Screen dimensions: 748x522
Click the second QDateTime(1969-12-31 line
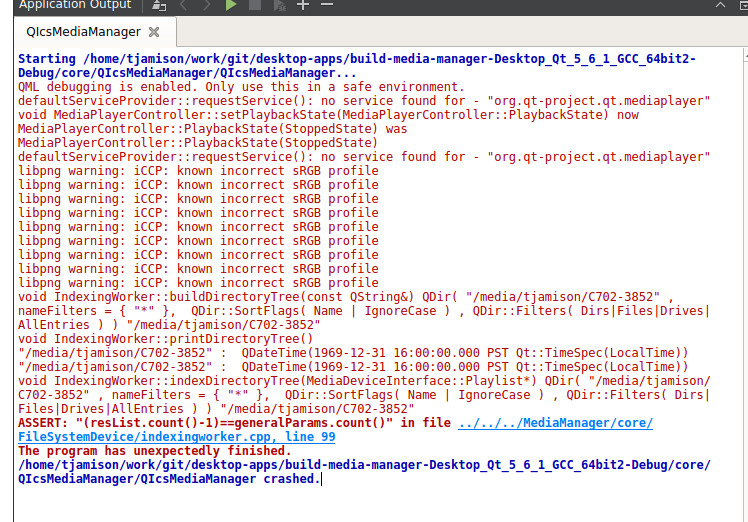[353, 367]
